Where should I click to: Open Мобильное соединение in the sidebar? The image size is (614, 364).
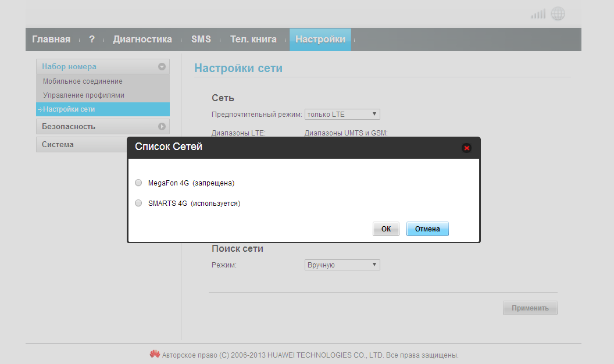[83, 81]
